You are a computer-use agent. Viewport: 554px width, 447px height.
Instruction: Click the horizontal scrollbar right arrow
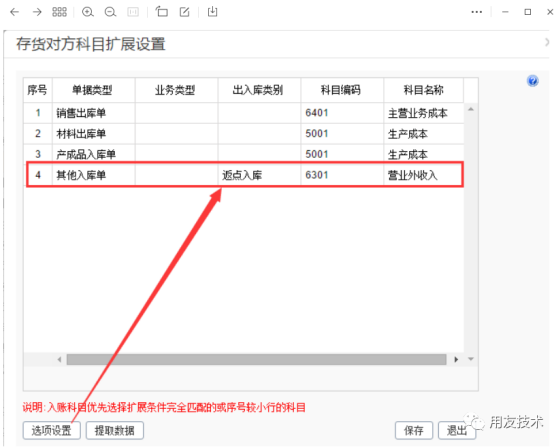[456, 359]
